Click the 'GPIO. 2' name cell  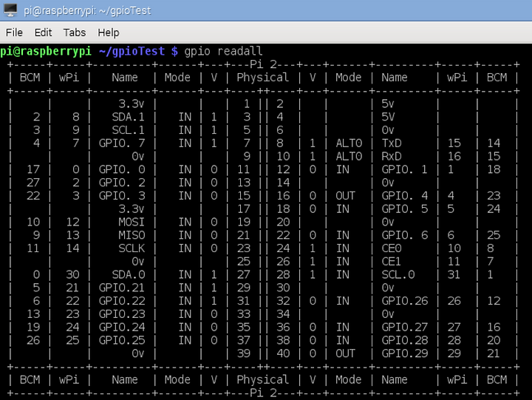point(122,183)
